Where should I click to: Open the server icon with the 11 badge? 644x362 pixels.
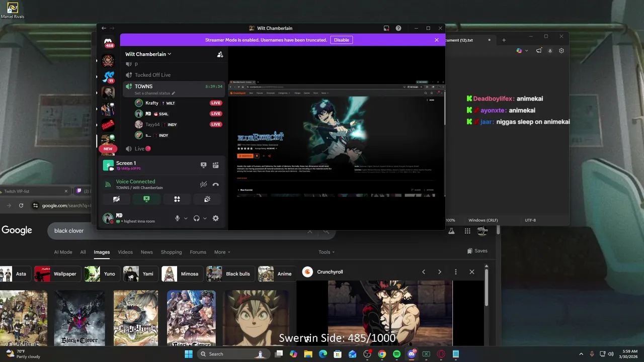108,76
